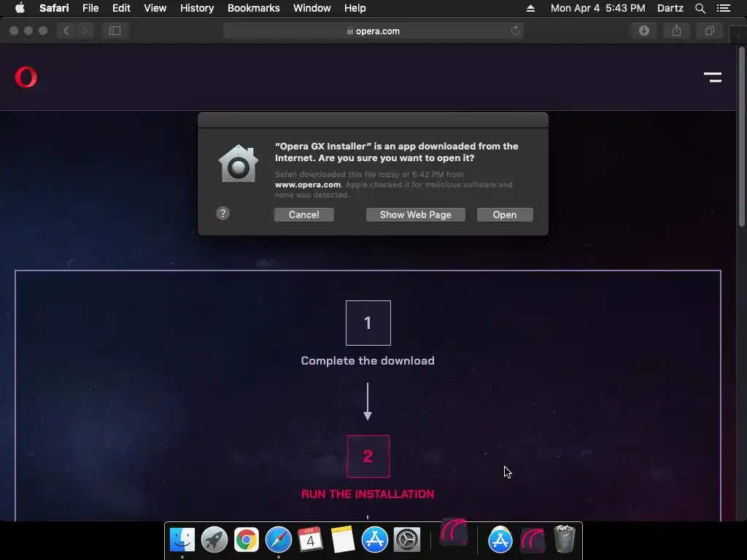
Task: Click the Safari back arrow button
Action: point(66,31)
